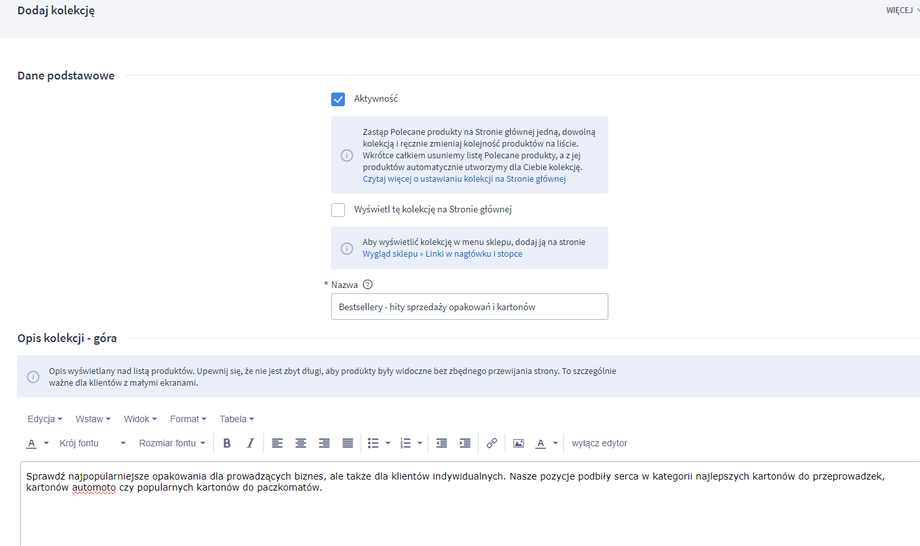Image resolution: width=920 pixels, height=546 pixels.
Task: Open Czytaj więcej o ustawianiu kolekcji link
Action: pos(464,179)
